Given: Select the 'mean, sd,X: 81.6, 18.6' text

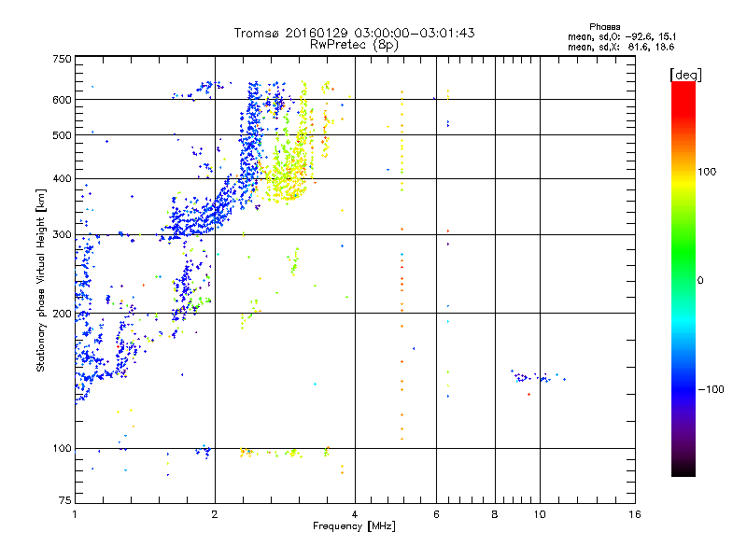Looking at the screenshot, I should tap(621, 47).
